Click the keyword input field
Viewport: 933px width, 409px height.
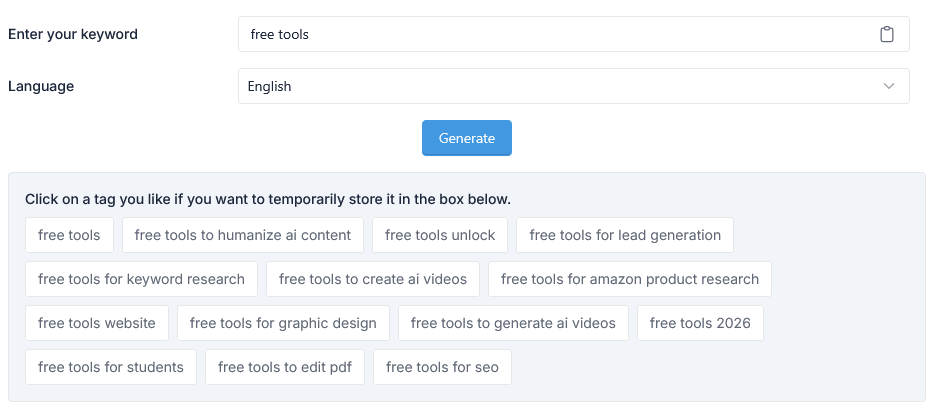[x=550, y=34]
